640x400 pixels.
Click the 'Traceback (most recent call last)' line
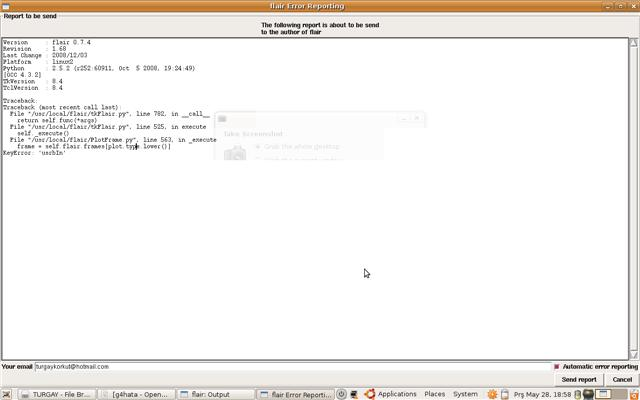click(x=62, y=107)
